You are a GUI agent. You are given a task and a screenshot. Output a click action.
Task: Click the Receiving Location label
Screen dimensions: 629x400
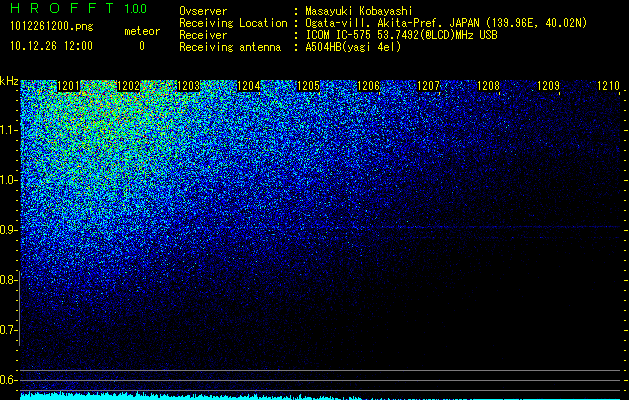coord(233,23)
